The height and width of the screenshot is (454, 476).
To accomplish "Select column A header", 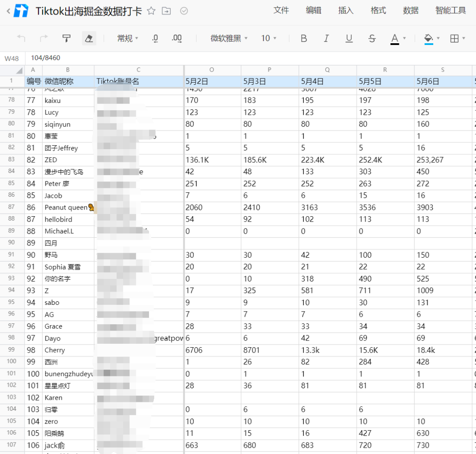I will (x=33, y=70).
